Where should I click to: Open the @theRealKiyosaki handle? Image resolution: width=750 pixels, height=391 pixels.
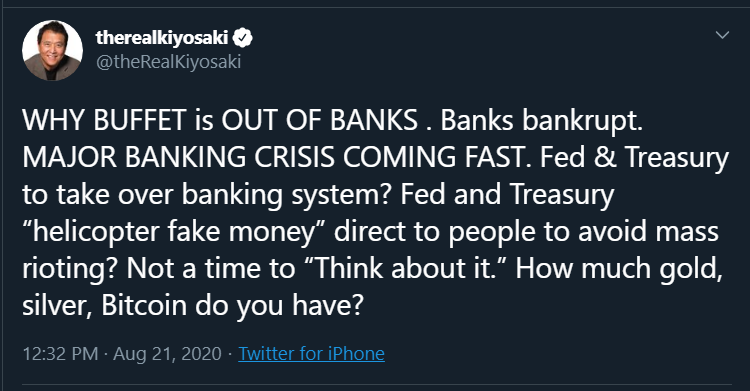168,62
